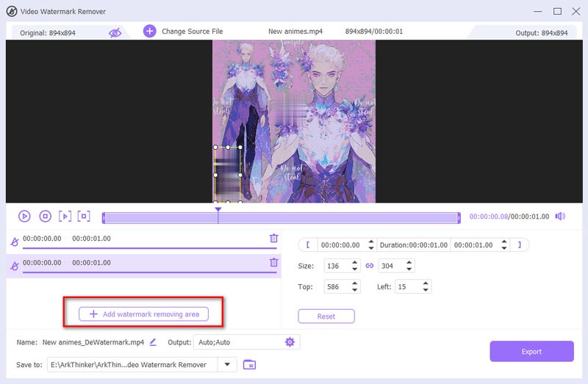The image size is (588, 384).
Task: Toggle the aspect ratio link icon
Action: (x=370, y=266)
